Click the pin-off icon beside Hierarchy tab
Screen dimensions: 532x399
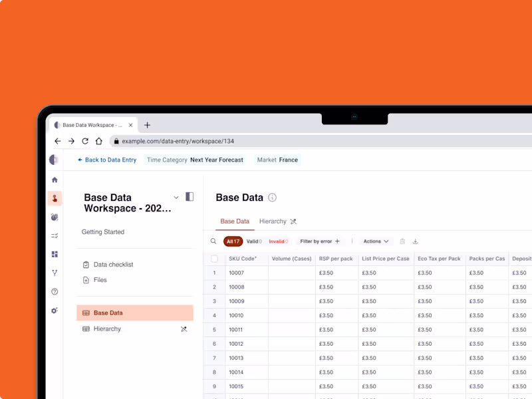pos(293,221)
